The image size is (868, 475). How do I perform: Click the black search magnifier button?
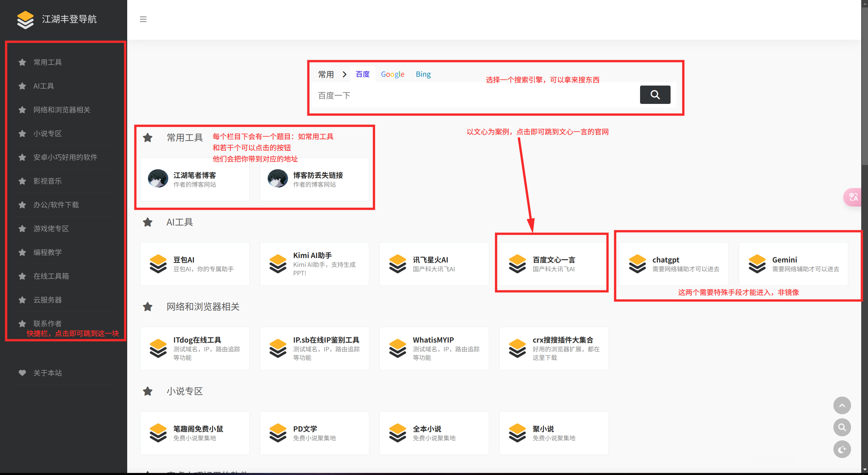coord(655,95)
